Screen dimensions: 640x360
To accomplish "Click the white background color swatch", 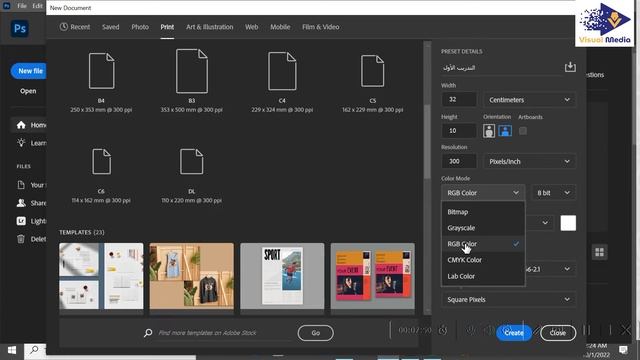I will pyautogui.click(x=568, y=223).
